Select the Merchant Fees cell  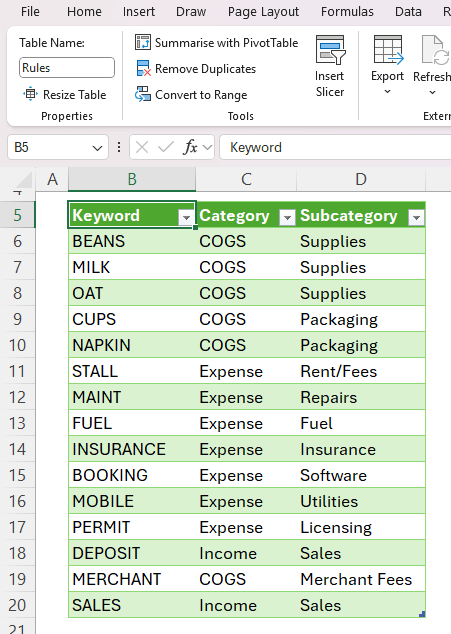click(x=361, y=579)
